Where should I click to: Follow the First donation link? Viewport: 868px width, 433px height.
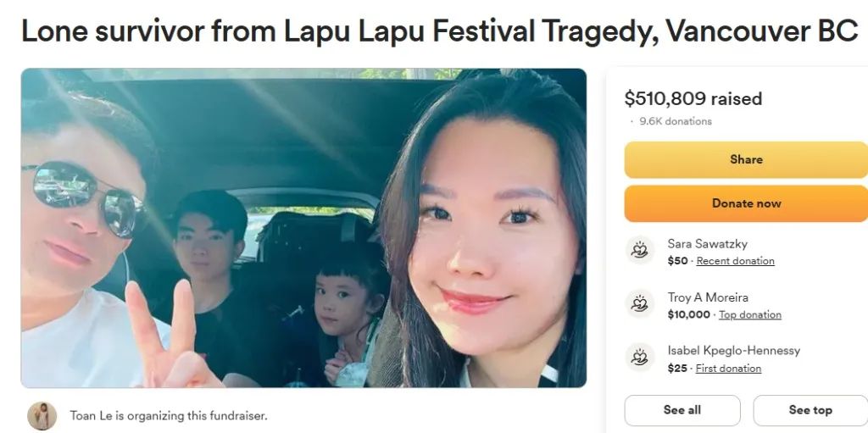[728, 369]
